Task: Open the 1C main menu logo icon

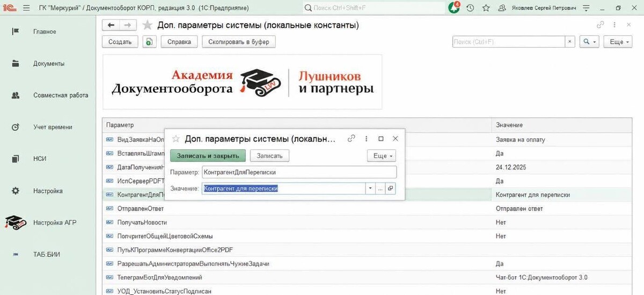Action: (10, 8)
